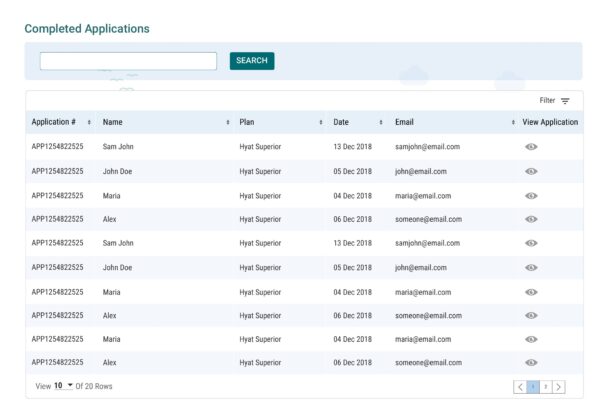View application for first Alex row
The height and width of the screenshot is (400, 600).
point(531,219)
